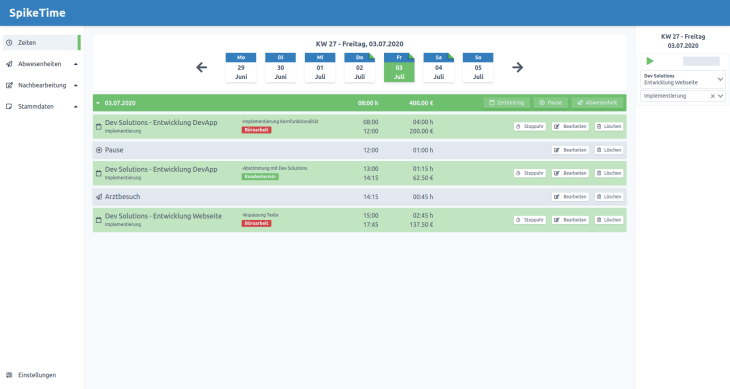Edit the Arztbesuch row via Bearbeiten
Viewport: 730px width, 389px height.
pos(570,197)
